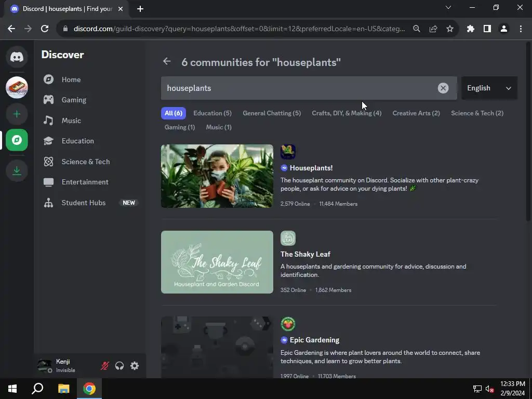Filter by General Chatting (5)
Screen dimensions: 532x399
click(x=272, y=113)
